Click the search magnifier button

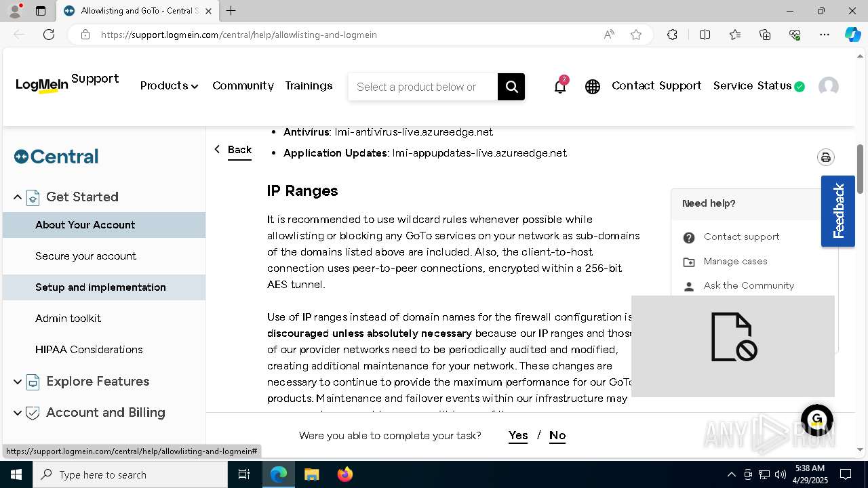pyautogui.click(x=511, y=87)
